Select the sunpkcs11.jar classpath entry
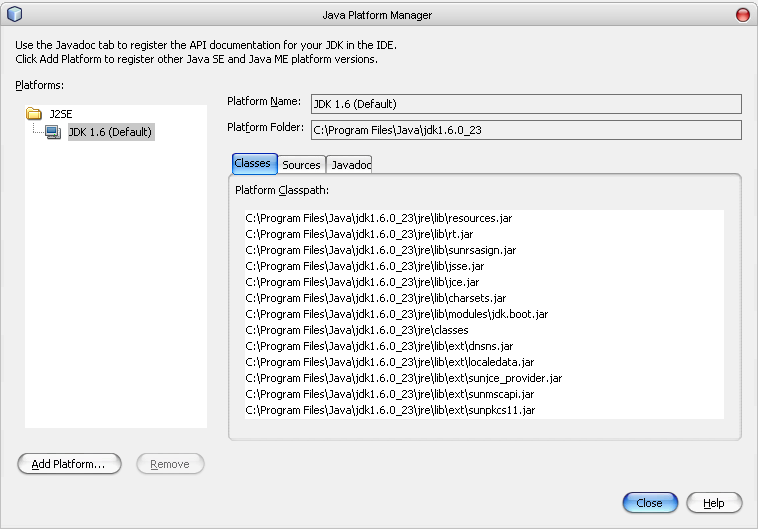The width and height of the screenshot is (758, 529). [x=391, y=410]
